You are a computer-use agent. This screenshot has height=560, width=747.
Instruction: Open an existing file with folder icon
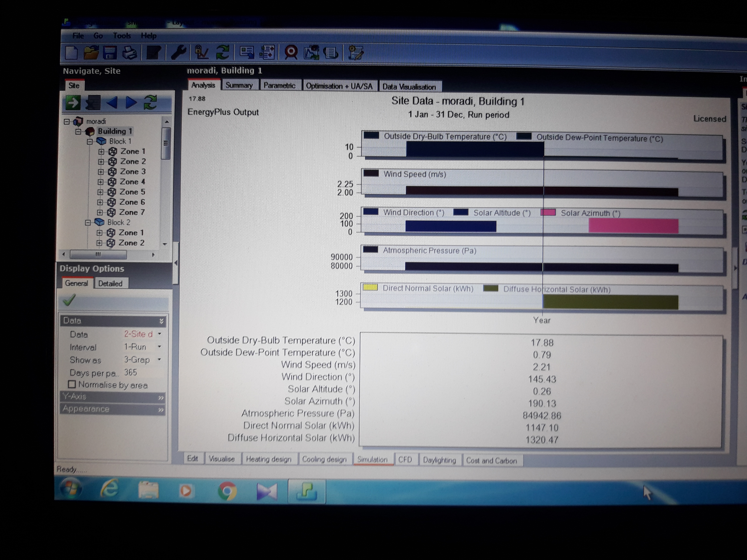click(x=91, y=53)
